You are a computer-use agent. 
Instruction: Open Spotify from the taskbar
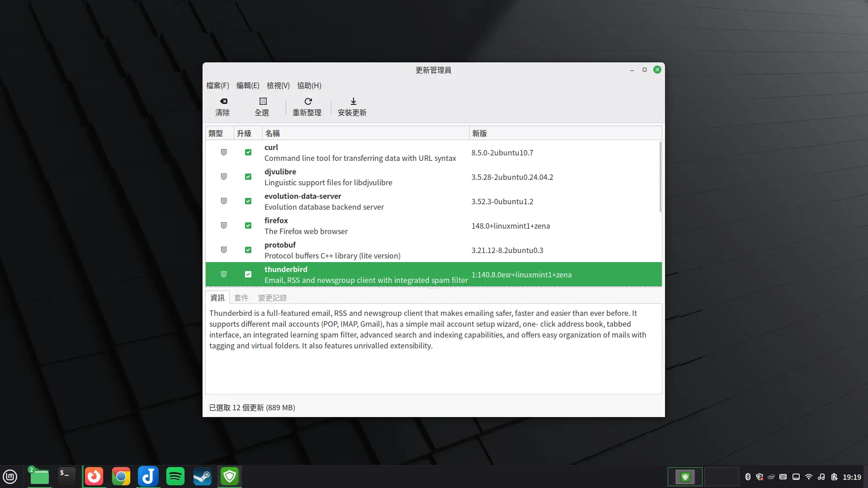[175, 476]
